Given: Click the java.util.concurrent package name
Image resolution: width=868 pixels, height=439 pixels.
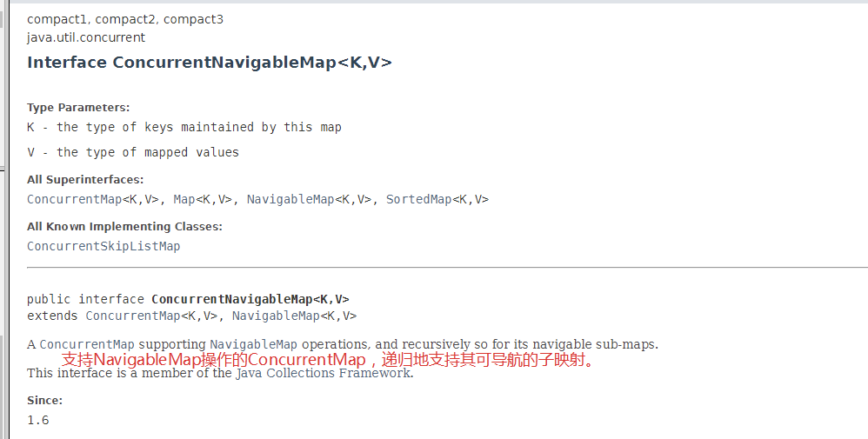Looking at the screenshot, I should point(86,37).
